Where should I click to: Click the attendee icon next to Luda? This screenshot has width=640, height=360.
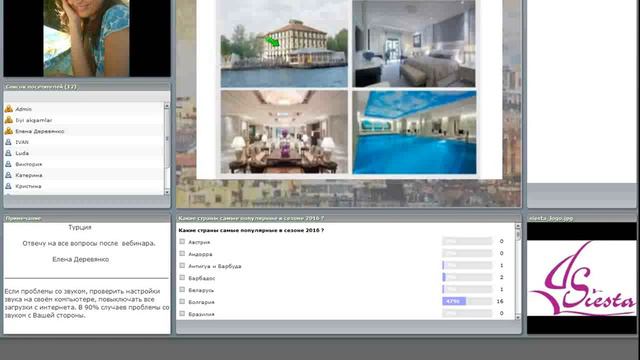coord(8,153)
